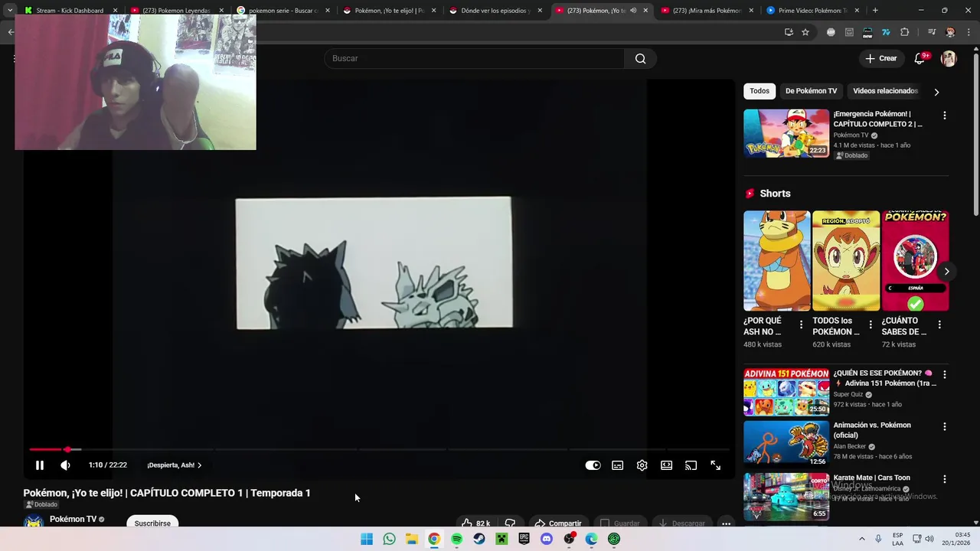Enter fullscreen mode on the player
Image resolution: width=980 pixels, height=551 pixels.
click(x=715, y=465)
